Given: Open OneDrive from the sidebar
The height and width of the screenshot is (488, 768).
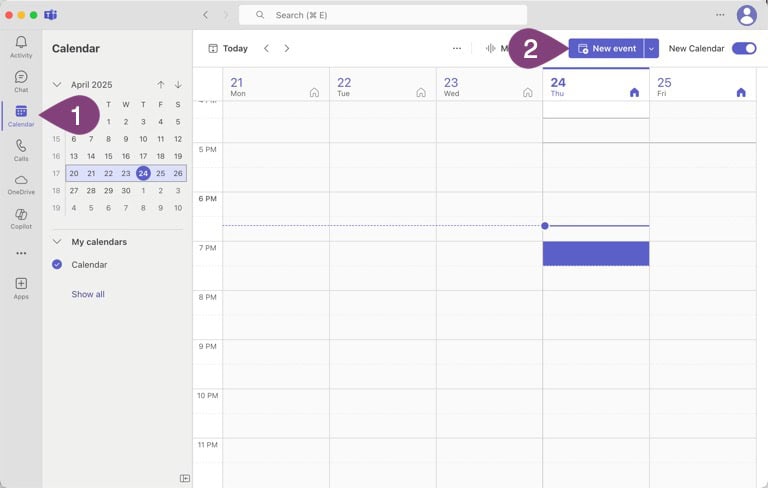Looking at the screenshot, I should 21,185.
